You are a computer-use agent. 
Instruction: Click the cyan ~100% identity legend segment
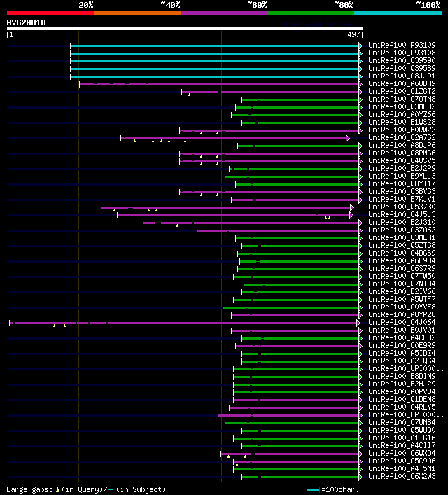click(x=398, y=13)
